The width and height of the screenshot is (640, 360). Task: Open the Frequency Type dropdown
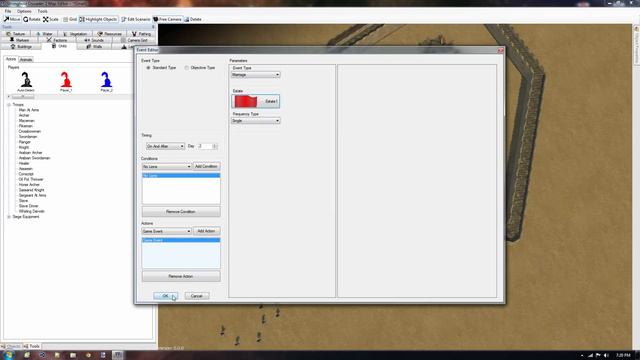pos(256,121)
